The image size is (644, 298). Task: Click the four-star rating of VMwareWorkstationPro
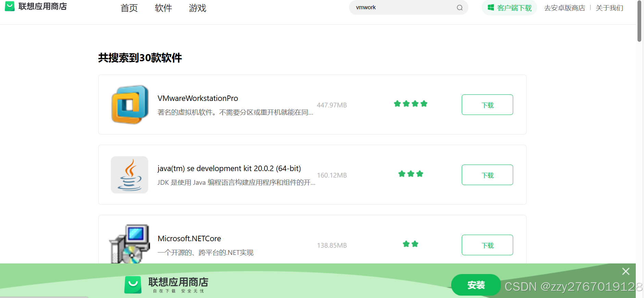[411, 104]
